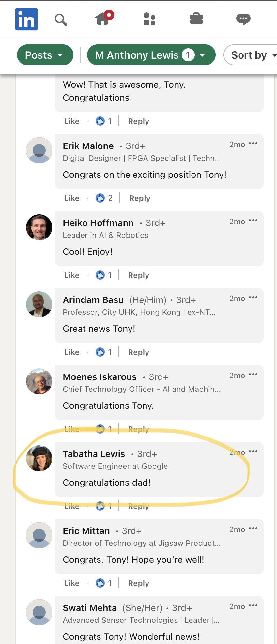Like Erik Malone's comment
Viewport: 277px width, 644px height.
point(72,198)
